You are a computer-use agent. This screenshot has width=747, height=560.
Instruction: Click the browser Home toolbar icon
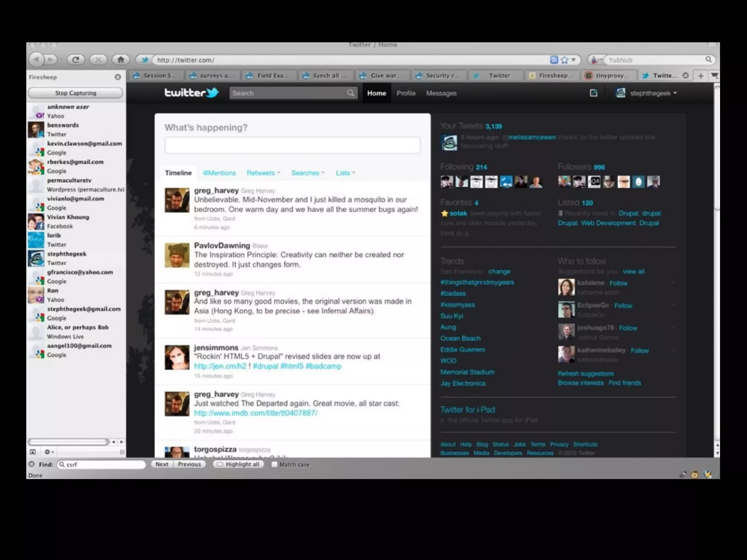coord(121,59)
